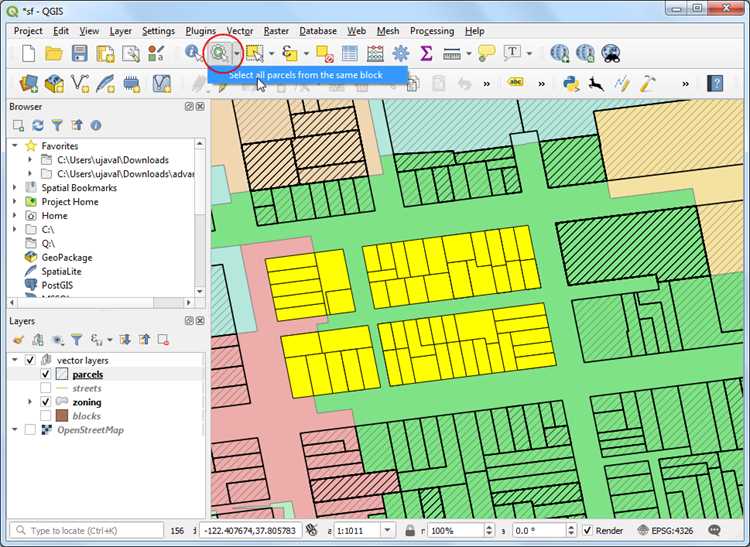Click the new shapefile layer icon
The height and width of the screenshot is (547, 750).
pyautogui.click(x=80, y=84)
